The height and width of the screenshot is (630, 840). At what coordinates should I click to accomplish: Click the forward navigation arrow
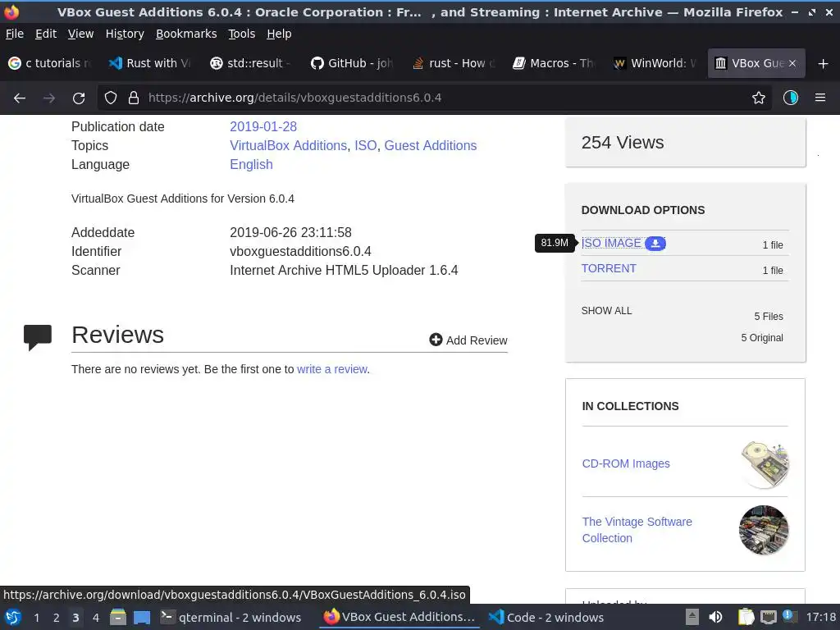coord(49,98)
